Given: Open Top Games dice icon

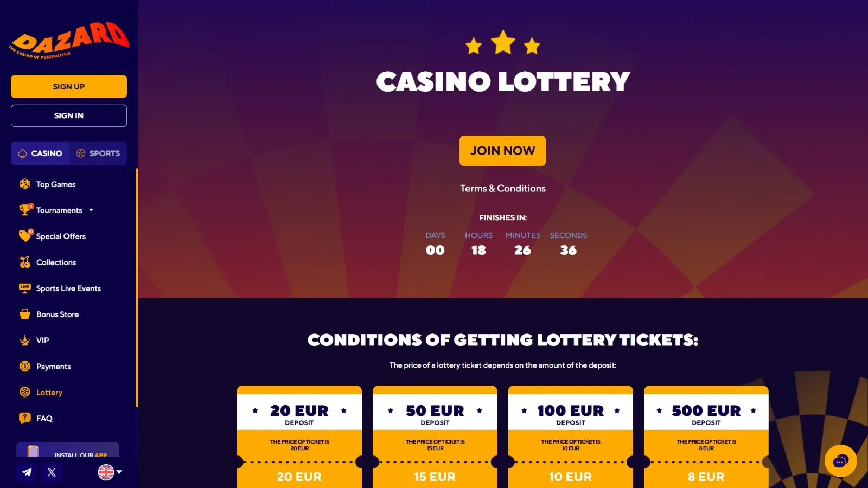Looking at the screenshot, I should click(25, 184).
